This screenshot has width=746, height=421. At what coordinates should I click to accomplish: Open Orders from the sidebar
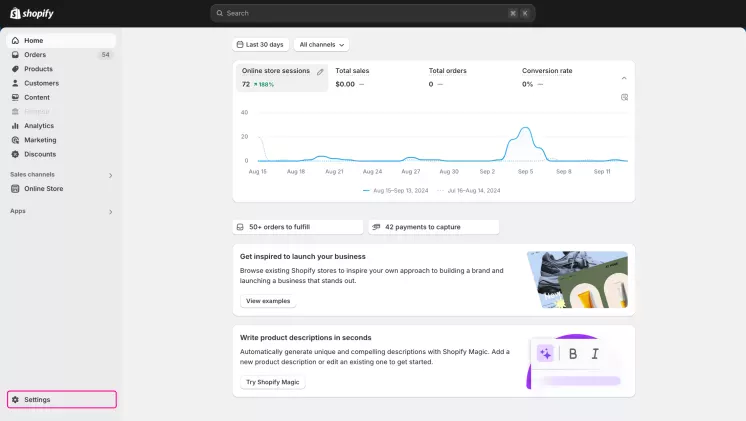click(x=35, y=55)
